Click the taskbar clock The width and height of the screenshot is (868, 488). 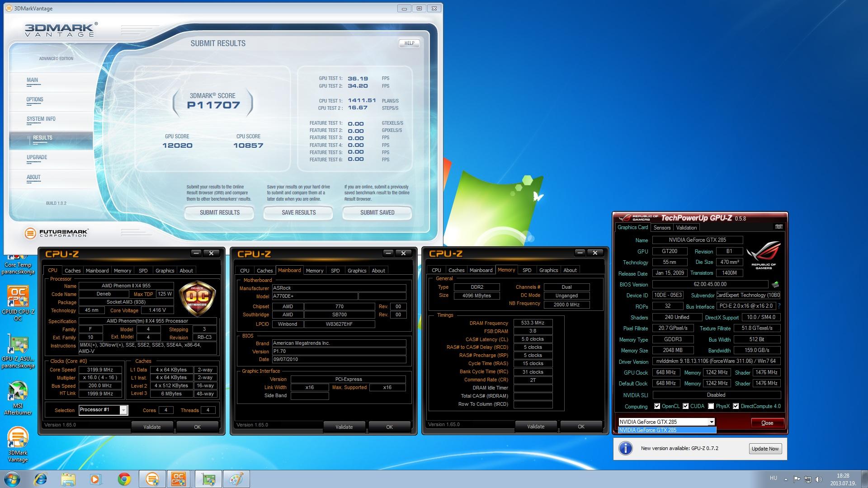(x=843, y=479)
